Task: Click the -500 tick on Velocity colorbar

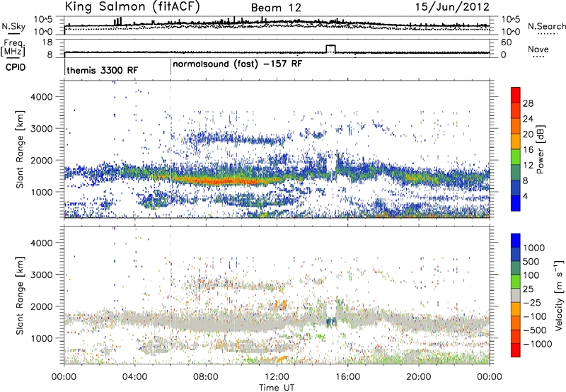Action: click(x=535, y=330)
